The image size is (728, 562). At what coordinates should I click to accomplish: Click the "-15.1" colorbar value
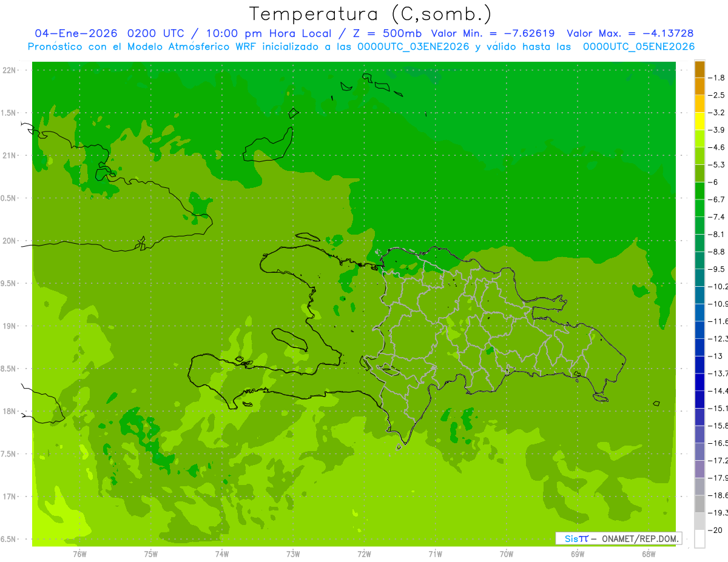(x=718, y=408)
